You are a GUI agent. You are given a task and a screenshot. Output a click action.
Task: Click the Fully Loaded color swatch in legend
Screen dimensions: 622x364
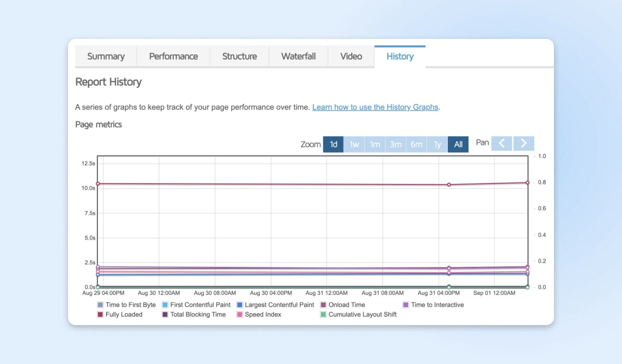click(99, 315)
